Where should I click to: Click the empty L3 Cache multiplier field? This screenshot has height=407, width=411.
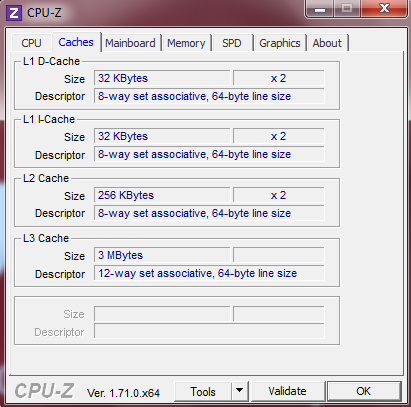[x=278, y=255]
